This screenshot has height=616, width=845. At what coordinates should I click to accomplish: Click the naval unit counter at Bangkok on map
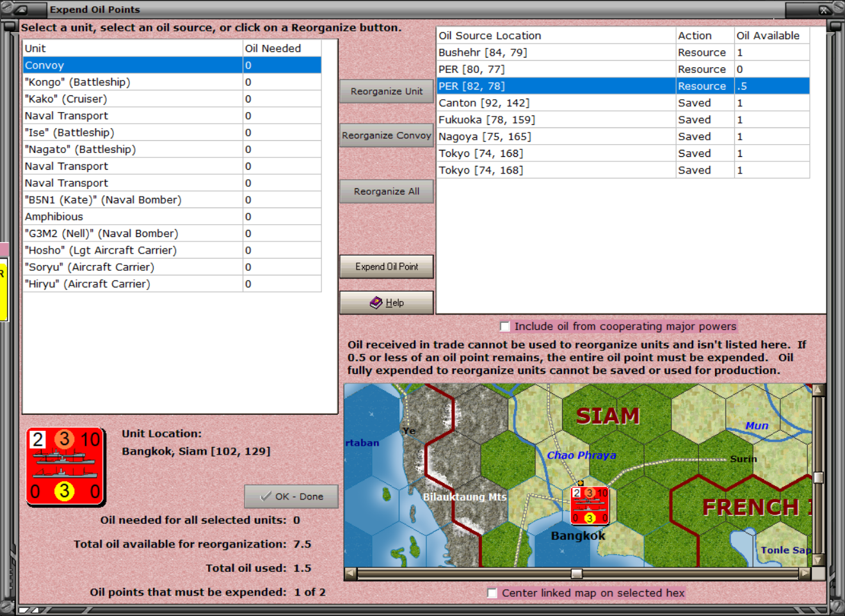click(590, 505)
